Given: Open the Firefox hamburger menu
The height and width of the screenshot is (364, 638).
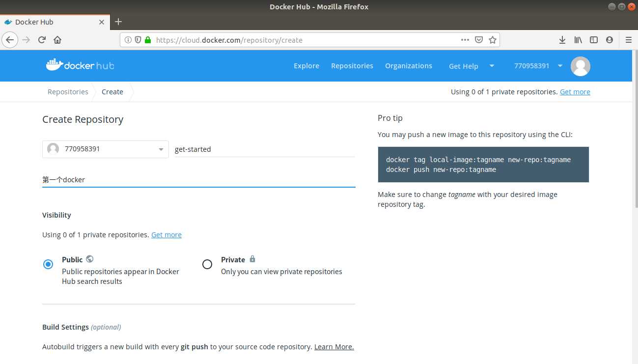Looking at the screenshot, I should click(629, 40).
